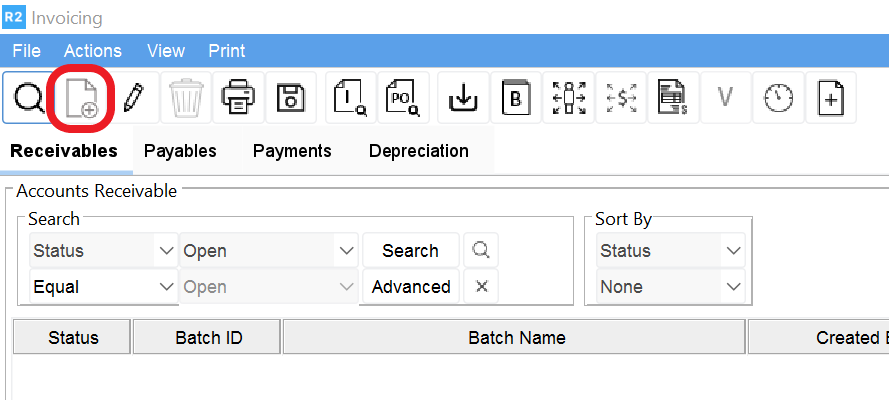Viewport: 889px width, 400px height.
Task: Switch to the Depreciation tab
Action: (x=418, y=151)
